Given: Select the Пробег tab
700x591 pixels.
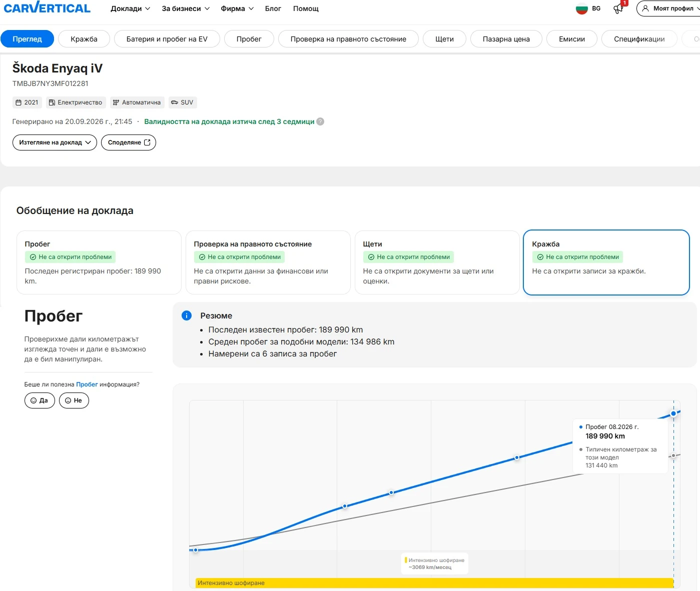Looking at the screenshot, I should click(x=249, y=39).
